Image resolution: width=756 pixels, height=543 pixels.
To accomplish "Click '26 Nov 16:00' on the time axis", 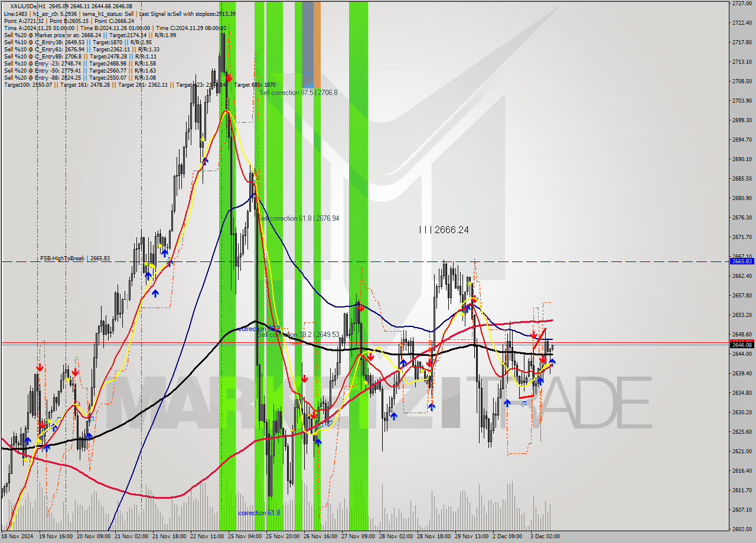I will pyautogui.click(x=320, y=537).
